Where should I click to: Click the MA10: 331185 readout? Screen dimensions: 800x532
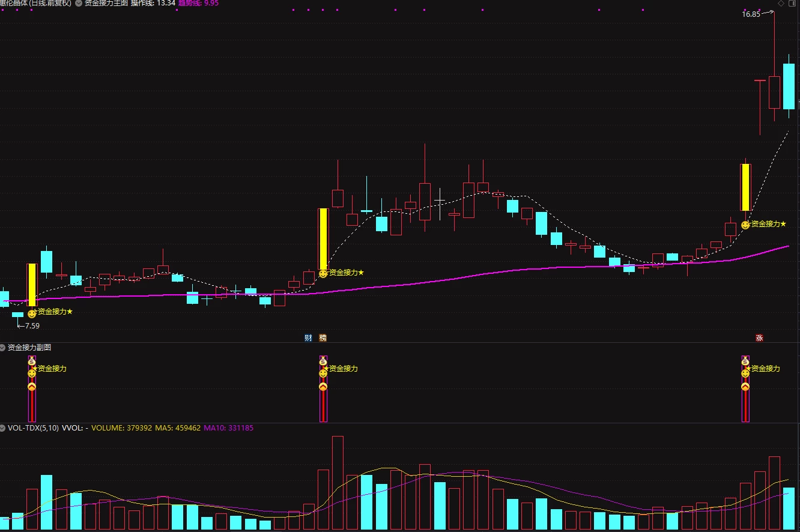(x=228, y=428)
